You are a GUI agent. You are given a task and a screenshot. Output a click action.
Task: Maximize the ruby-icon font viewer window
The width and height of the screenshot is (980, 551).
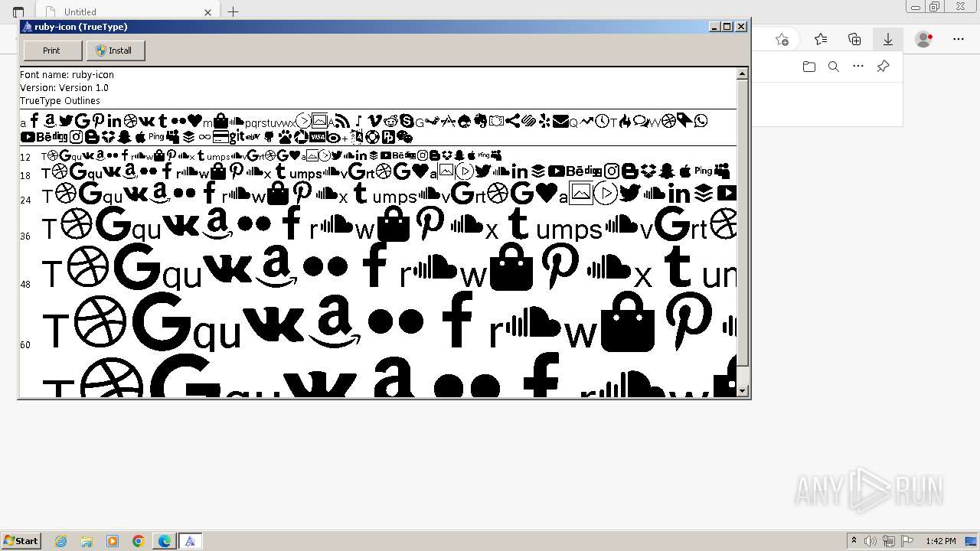click(x=727, y=27)
